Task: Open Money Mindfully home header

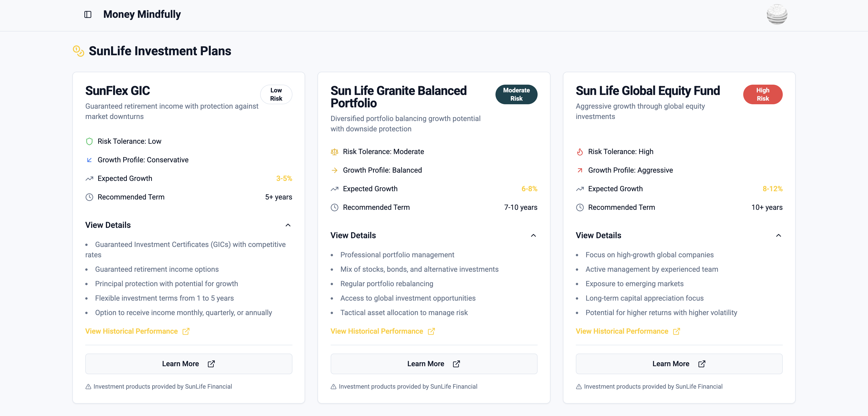Action: 142,14
